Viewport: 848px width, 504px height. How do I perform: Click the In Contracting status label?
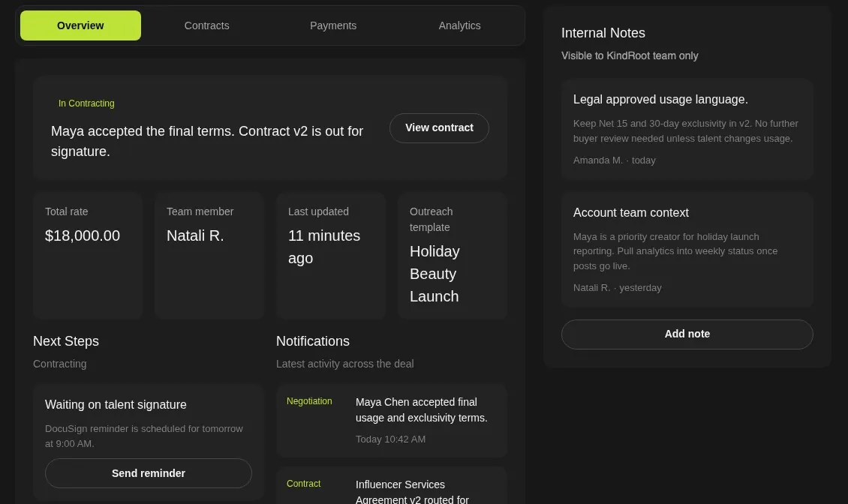pyautogui.click(x=86, y=103)
